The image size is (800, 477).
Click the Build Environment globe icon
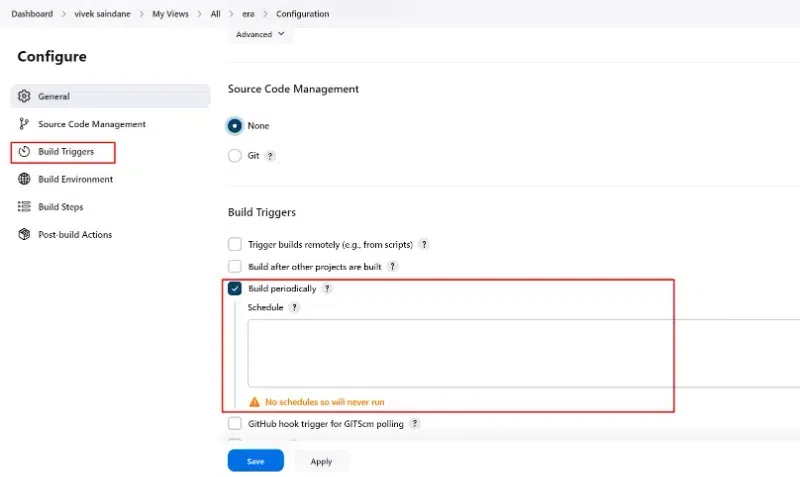[25, 179]
